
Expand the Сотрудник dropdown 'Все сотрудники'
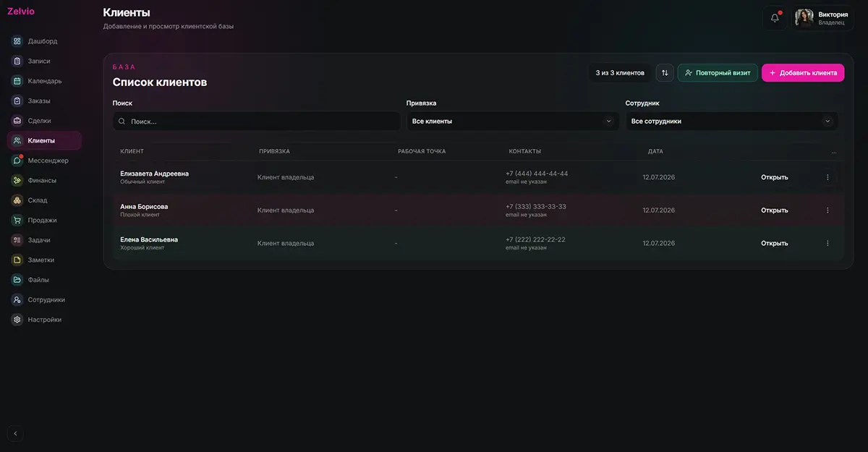[x=731, y=121]
